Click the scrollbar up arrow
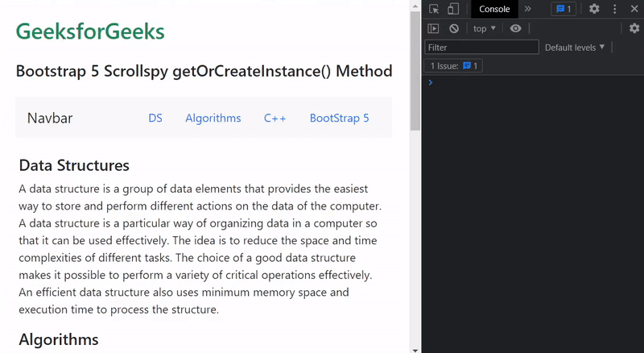Viewport: 644px width, 353px height. pyautogui.click(x=415, y=6)
